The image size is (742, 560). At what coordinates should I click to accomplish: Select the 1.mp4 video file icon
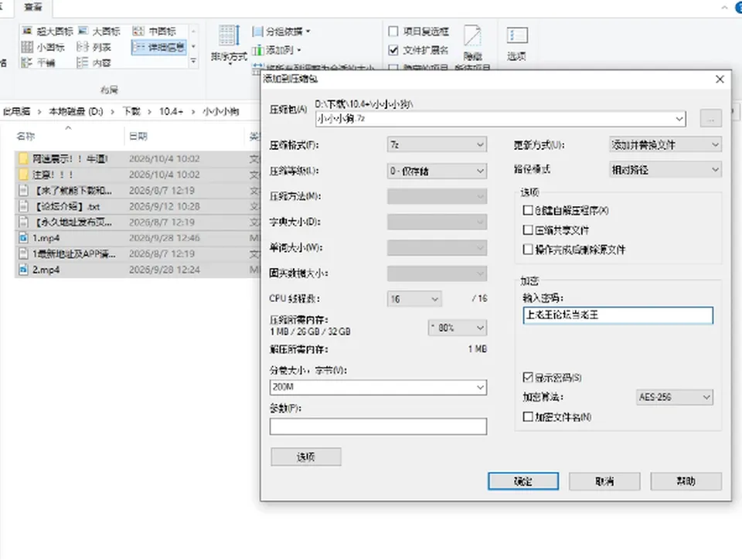[23, 238]
